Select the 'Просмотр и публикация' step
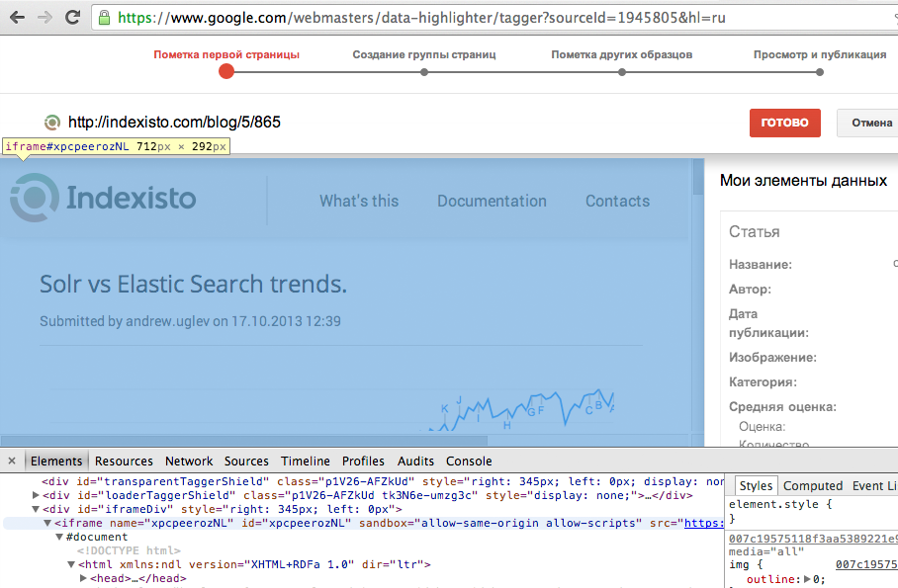The image size is (898, 588). coord(820,55)
